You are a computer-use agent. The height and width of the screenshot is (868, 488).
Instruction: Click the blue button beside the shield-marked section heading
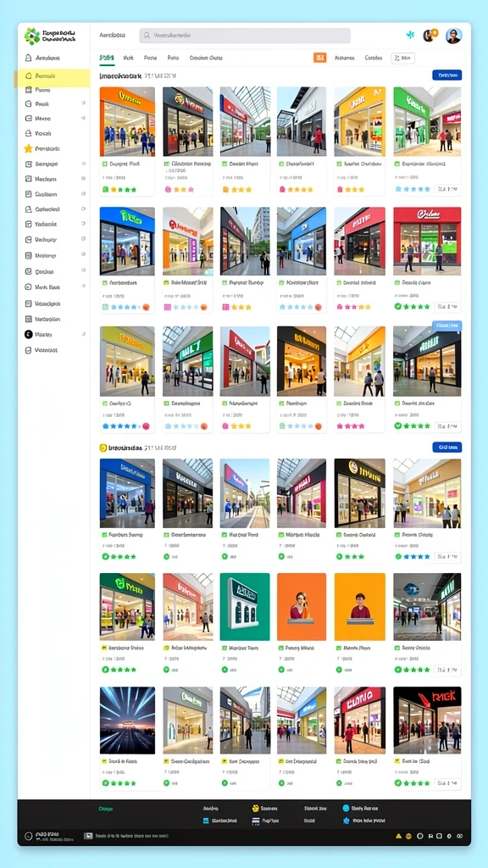447,448
